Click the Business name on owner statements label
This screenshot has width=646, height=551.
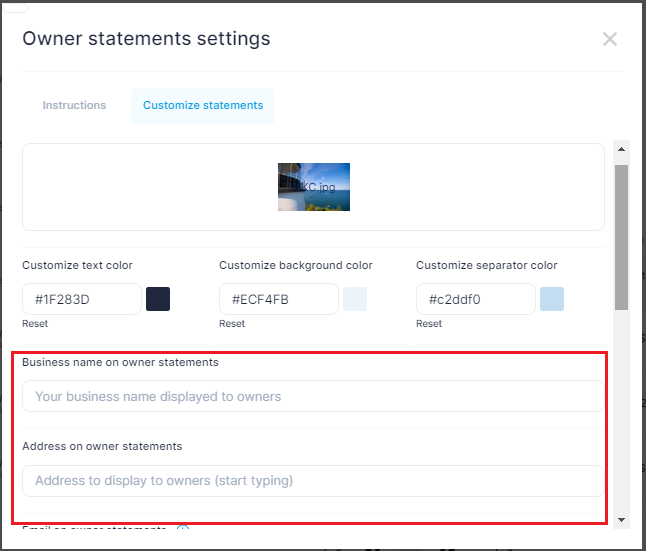coord(120,362)
